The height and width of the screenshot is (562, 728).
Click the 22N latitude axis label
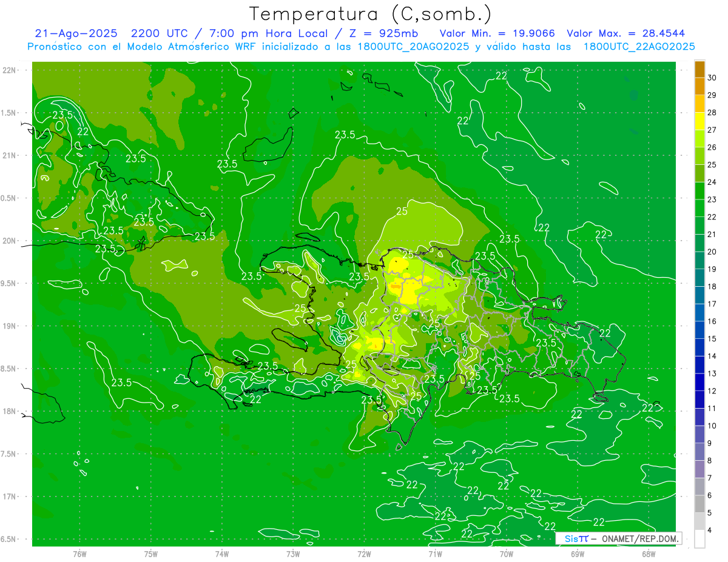pos(9,70)
